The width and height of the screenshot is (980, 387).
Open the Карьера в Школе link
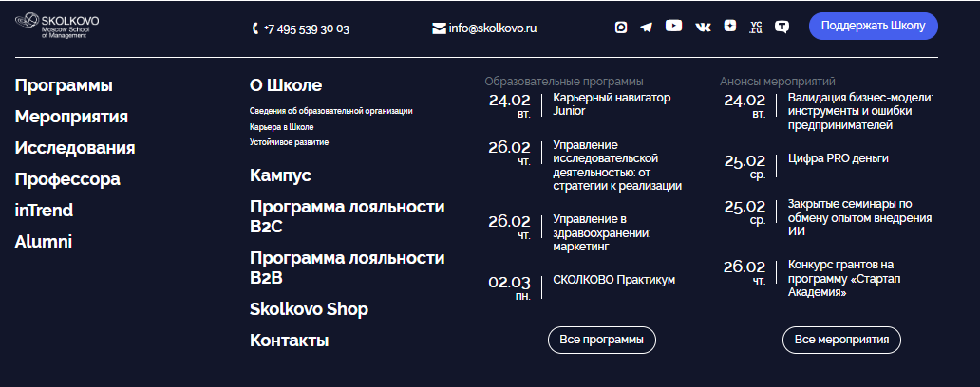point(281,127)
